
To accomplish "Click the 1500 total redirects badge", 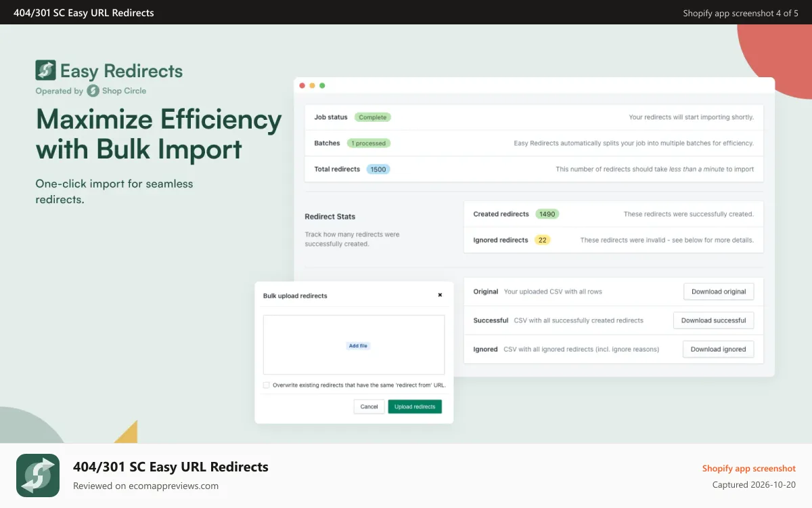I will pos(378,169).
